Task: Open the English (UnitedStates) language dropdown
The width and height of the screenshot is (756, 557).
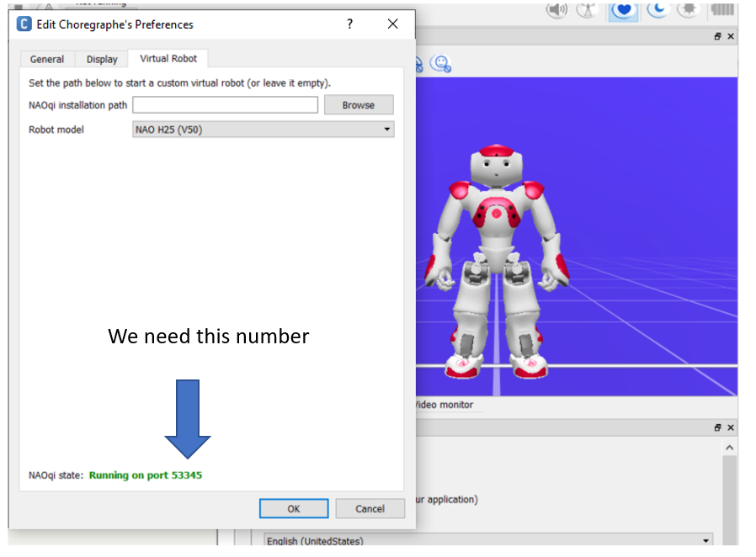Action: tap(488, 540)
